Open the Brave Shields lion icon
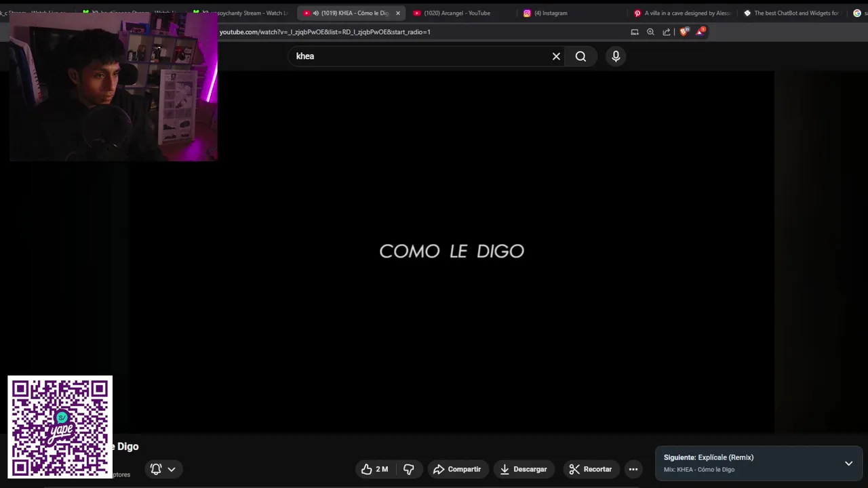868x488 pixels. [684, 31]
